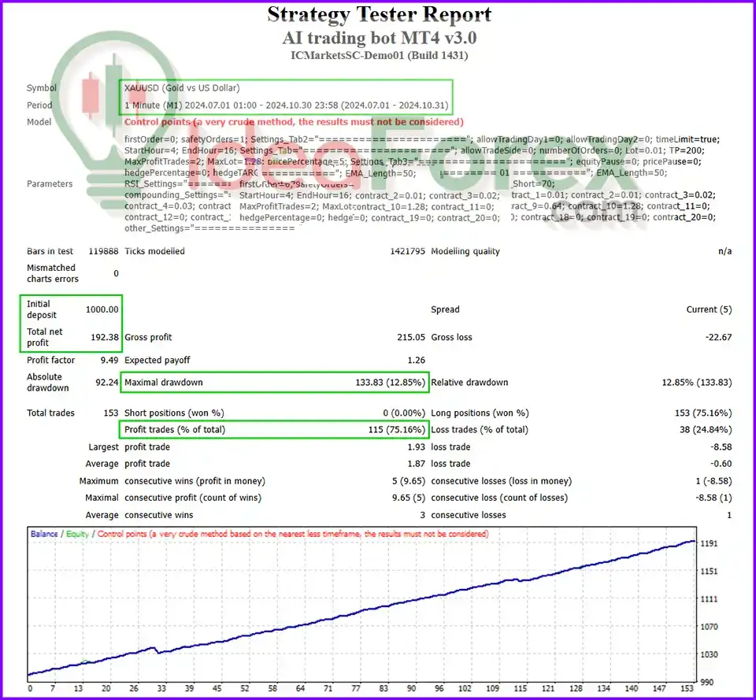Select the "215.05" gross profit value
This screenshot has height=700, width=756.
pos(411,338)
